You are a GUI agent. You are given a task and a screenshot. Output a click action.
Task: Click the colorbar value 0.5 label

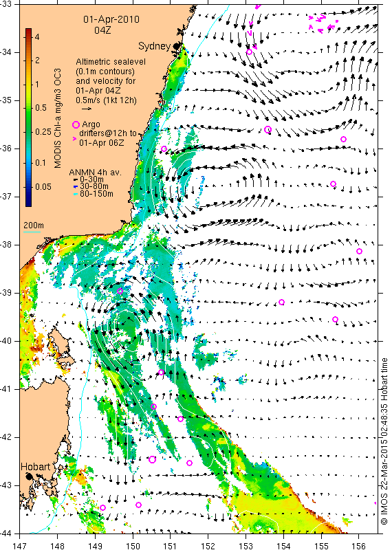(41, 108)
